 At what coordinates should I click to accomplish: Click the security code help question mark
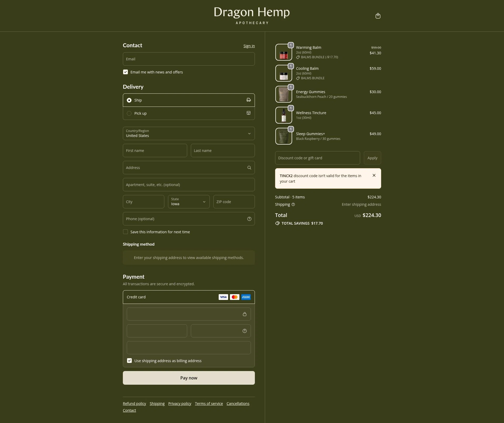pyautogui.click(x=244, y=331)
